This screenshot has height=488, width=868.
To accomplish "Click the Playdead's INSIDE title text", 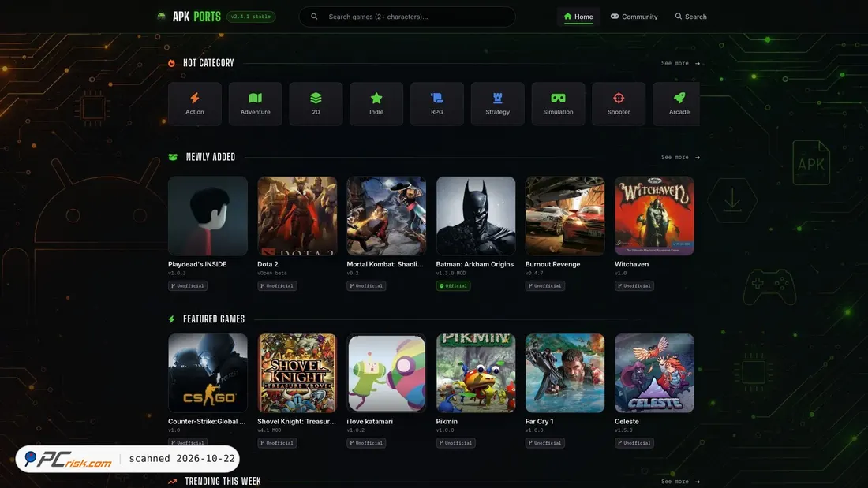I will click(x=197, y=264).
